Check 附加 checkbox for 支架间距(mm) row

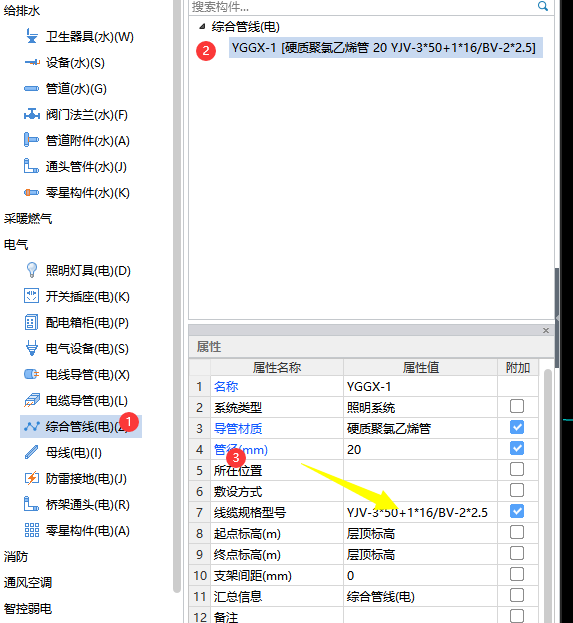[517, 575]
